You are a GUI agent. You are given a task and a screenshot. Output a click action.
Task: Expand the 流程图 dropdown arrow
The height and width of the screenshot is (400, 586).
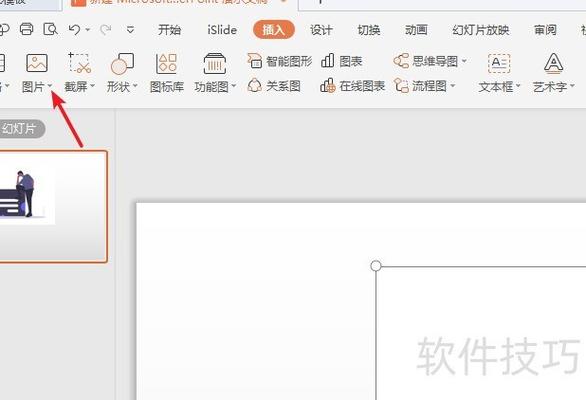click(x=453, y=86)
